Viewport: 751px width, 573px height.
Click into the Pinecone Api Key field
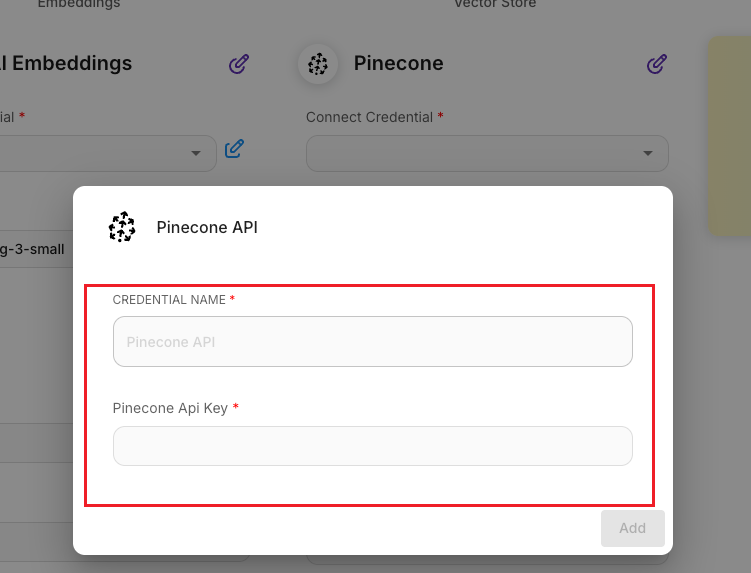tap(372, 446)
